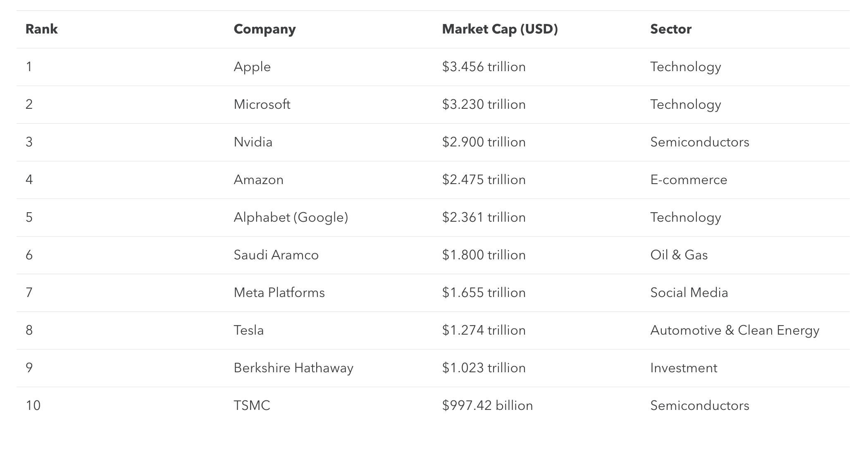Click the Amazon company name

pos(258,180)
